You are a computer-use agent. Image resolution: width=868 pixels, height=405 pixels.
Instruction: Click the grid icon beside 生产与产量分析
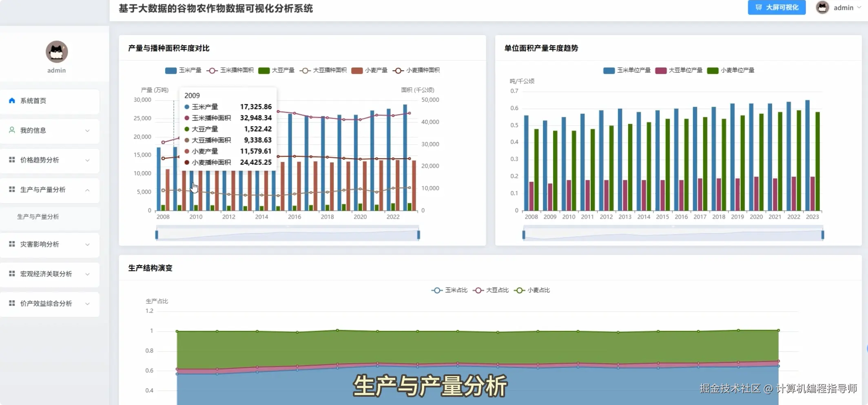click(12, 190)
